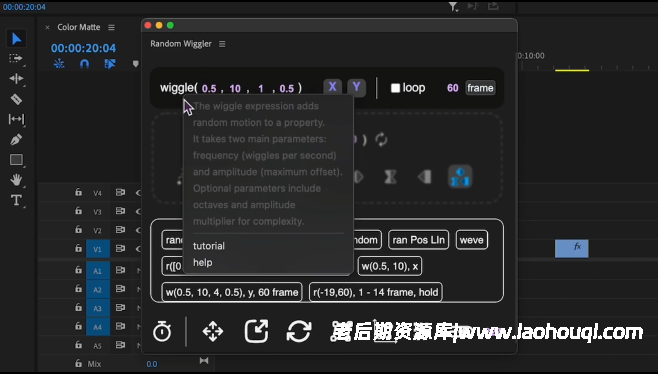Open the frame unit selector
Image resolution: width=658 pixels, height=374 pixels.
[x=480, y=88]
